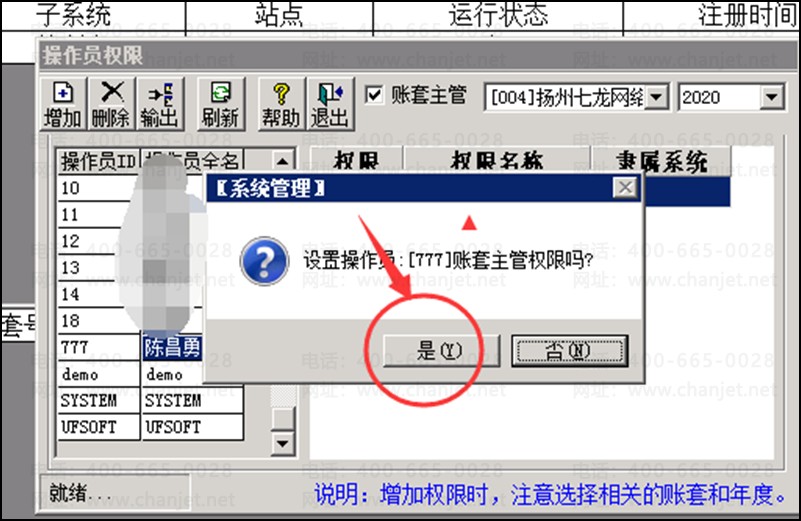Click the blue question mark dialog icon

point(265,261)
